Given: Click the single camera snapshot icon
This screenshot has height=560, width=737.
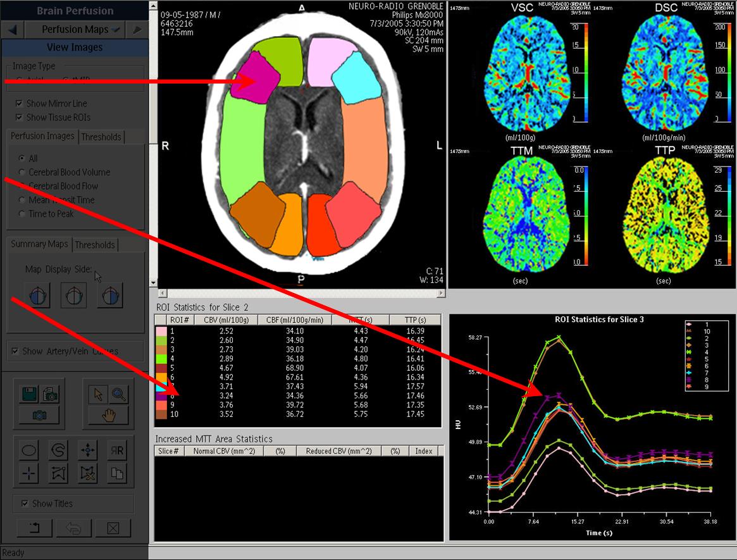Looking at the screenshot, I should click(39, 415).
